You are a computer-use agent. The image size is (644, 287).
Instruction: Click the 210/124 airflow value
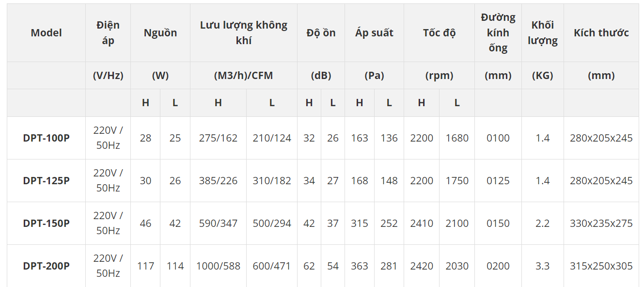(x=272, y=138)
